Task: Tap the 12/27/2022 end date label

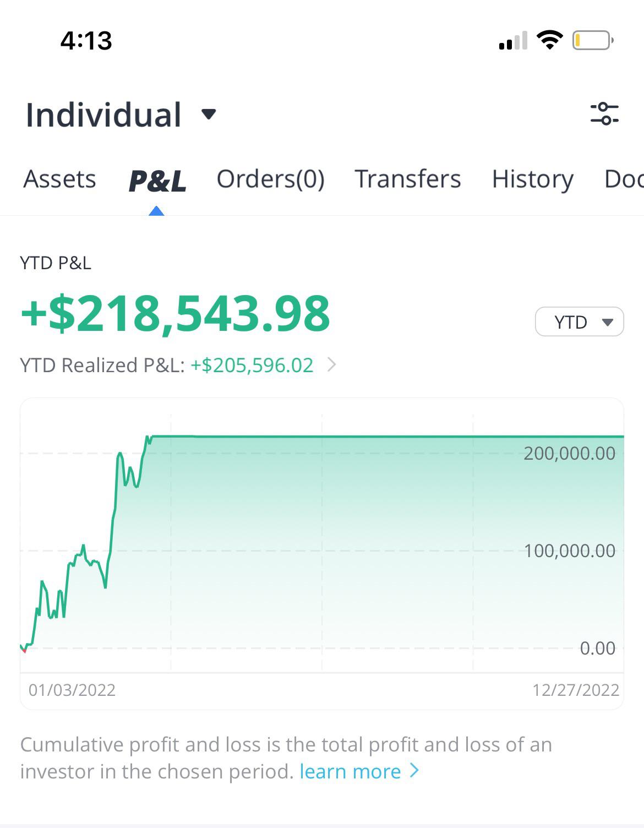Action: [575, 690]
